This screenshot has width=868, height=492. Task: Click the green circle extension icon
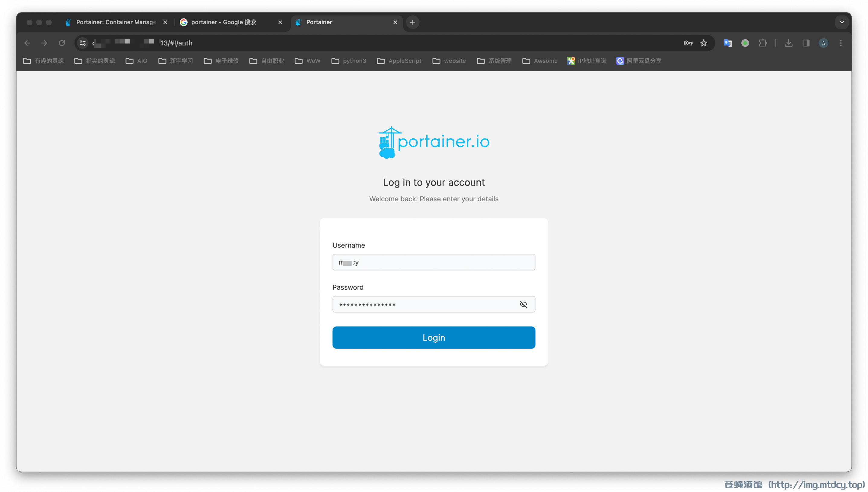tap(745, 43)
